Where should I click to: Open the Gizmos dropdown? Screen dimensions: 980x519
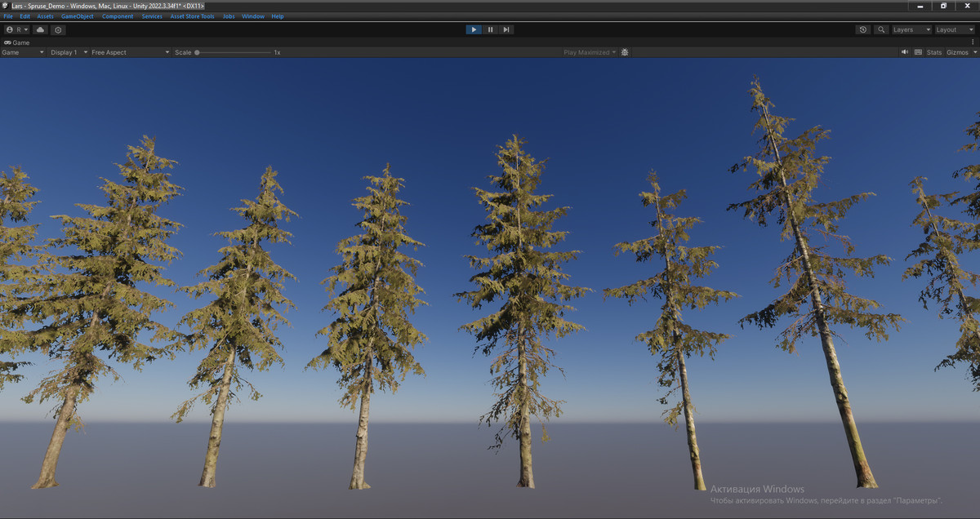[957, 51]
